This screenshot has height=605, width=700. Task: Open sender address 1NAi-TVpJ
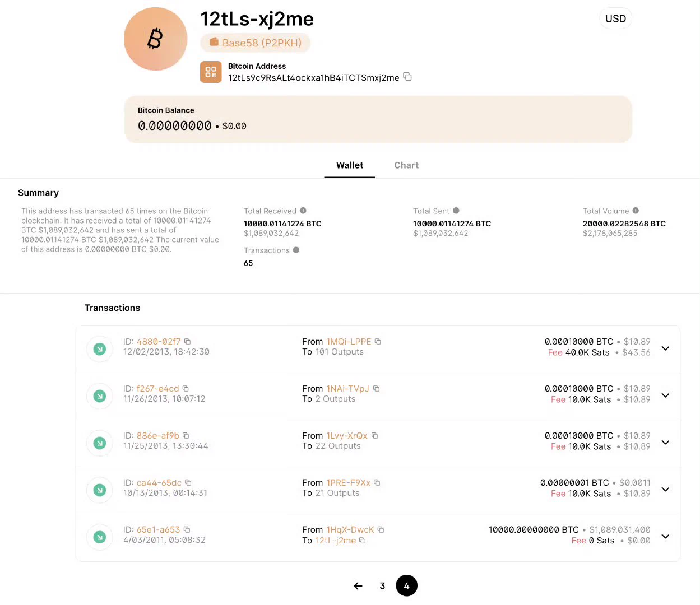[x=347, y=388]
